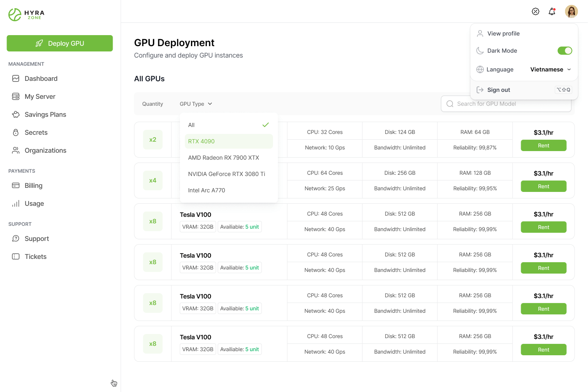Open the Savings Plans page
The image size is (588, 392).
coord(45,114)
